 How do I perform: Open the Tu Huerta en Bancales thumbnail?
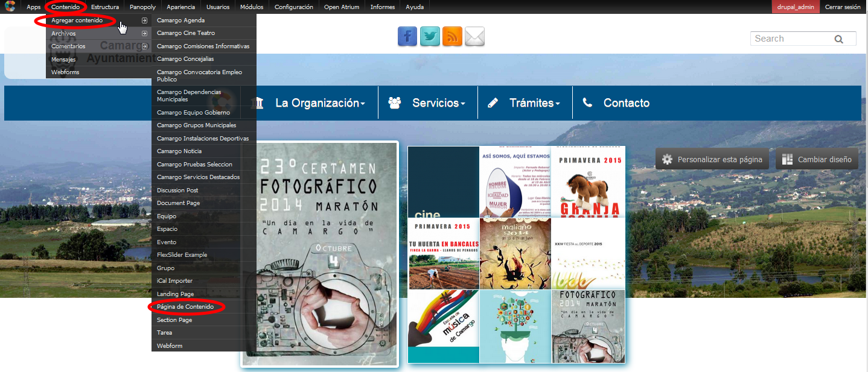[444, 254]
